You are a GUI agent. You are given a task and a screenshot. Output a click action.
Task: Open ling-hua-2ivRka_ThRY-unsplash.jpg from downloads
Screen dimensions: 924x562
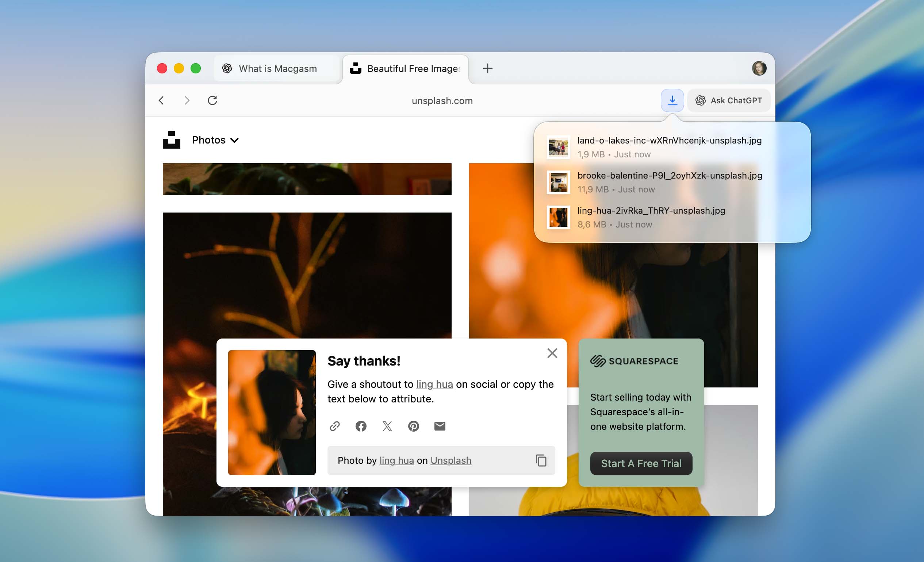click(x=651, y=217)
